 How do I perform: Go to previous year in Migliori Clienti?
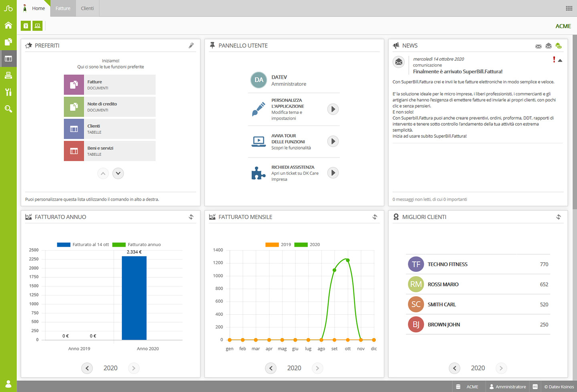coord(454,368)
